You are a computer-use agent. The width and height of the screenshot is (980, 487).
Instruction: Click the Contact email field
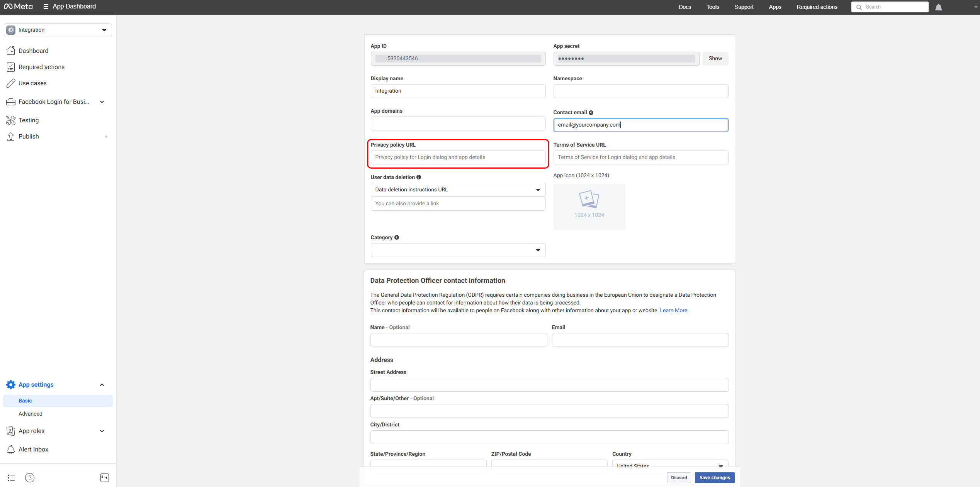pos(640,125)
